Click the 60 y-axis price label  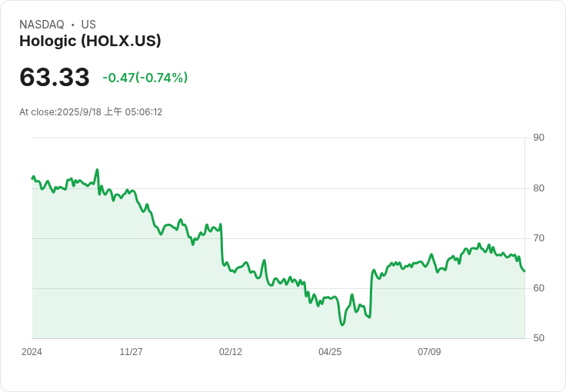pos(538,288)
